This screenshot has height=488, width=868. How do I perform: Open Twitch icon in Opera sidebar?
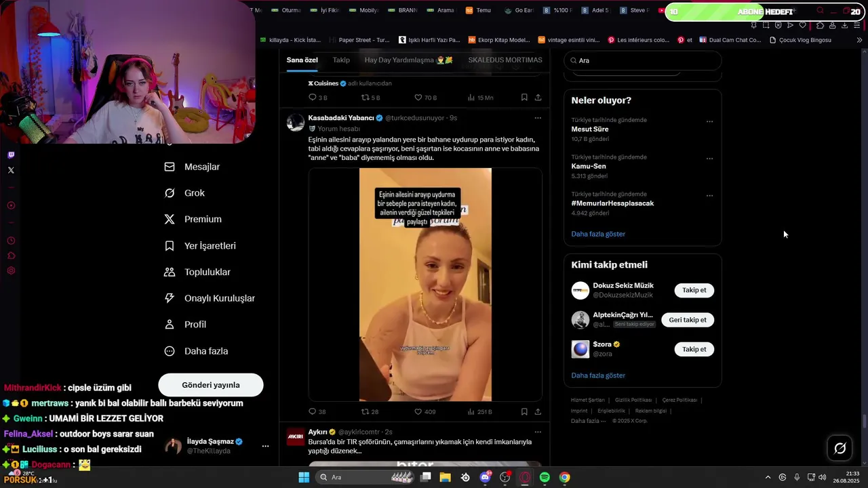11,155
